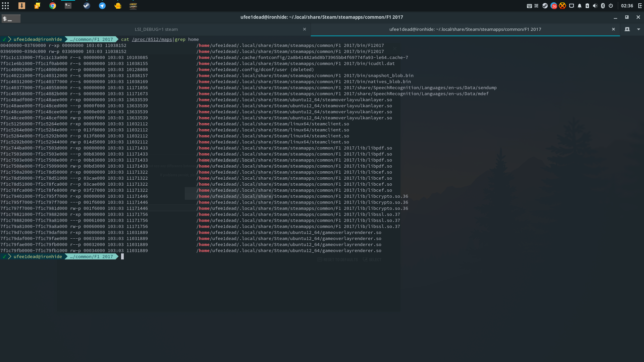Click the icudtl.dat mapping line
Screen dimensions: 644x362
[x=198, y=63]
